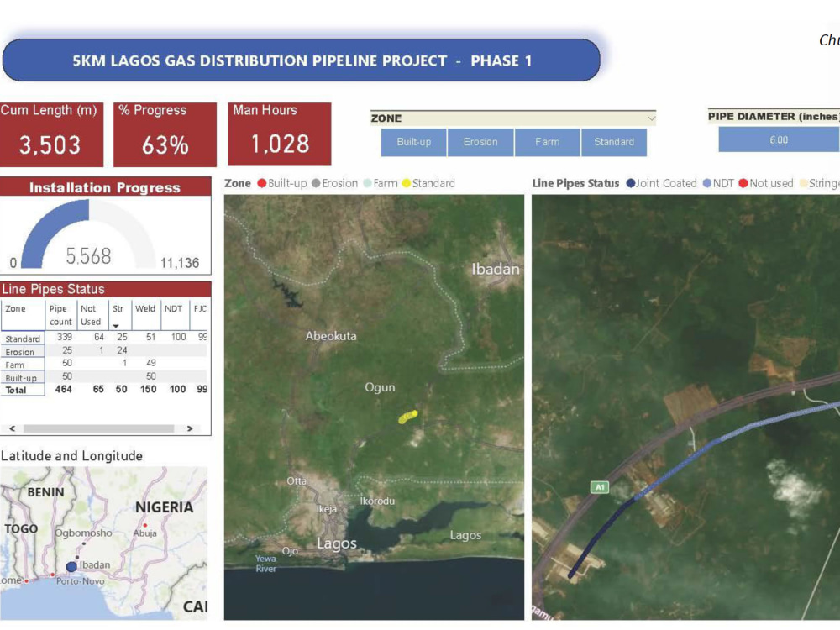The height and width of the screenshot is (630, 840).
Task: Click the Not Used column header
Action: [91, 315]
